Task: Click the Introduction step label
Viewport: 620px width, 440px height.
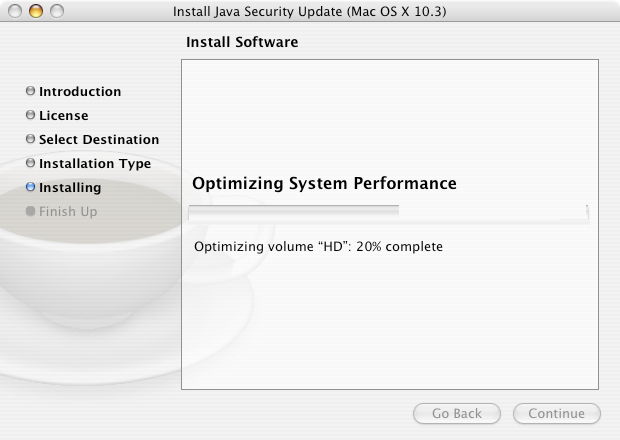Action: pyautogui.click(x=80, y=92)
